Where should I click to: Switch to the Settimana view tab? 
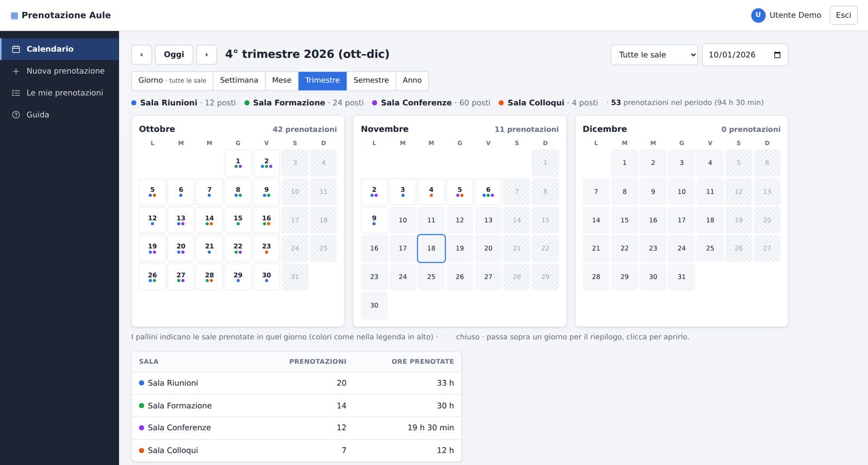[239, 80]
